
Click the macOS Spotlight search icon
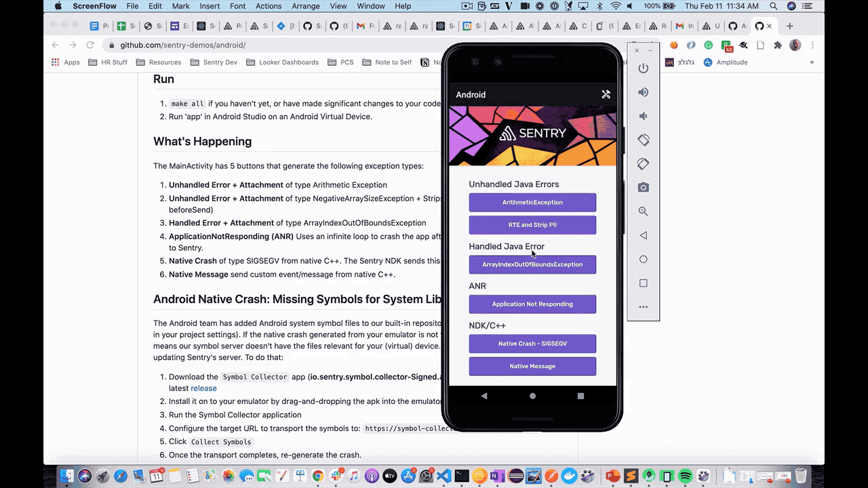click(774, 6)
